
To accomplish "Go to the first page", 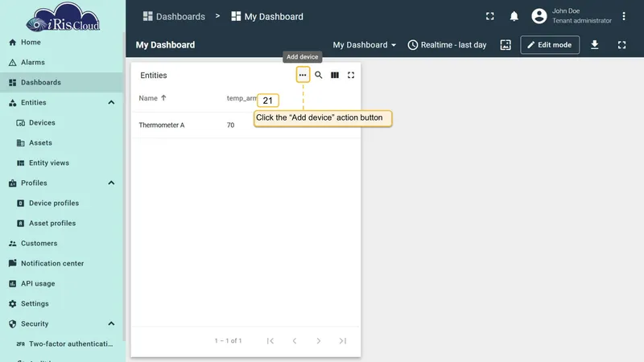I will click(270, 340).
